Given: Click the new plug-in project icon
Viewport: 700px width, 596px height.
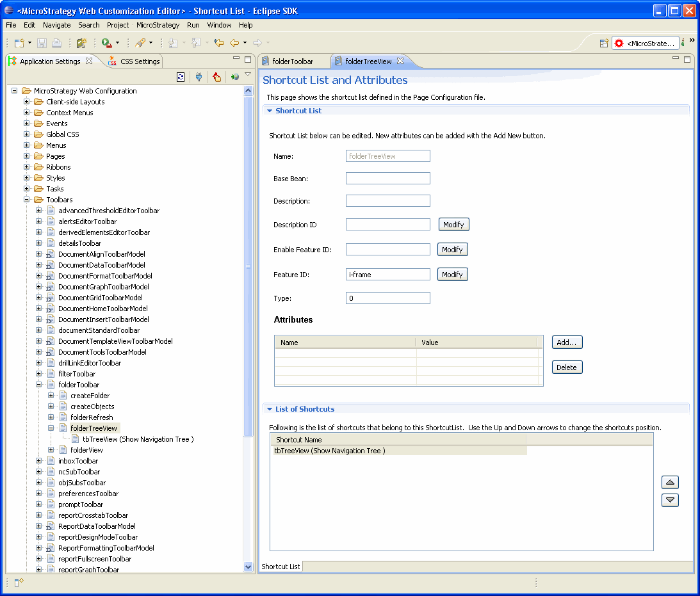Looking at the screenshot, I should 81,43.
